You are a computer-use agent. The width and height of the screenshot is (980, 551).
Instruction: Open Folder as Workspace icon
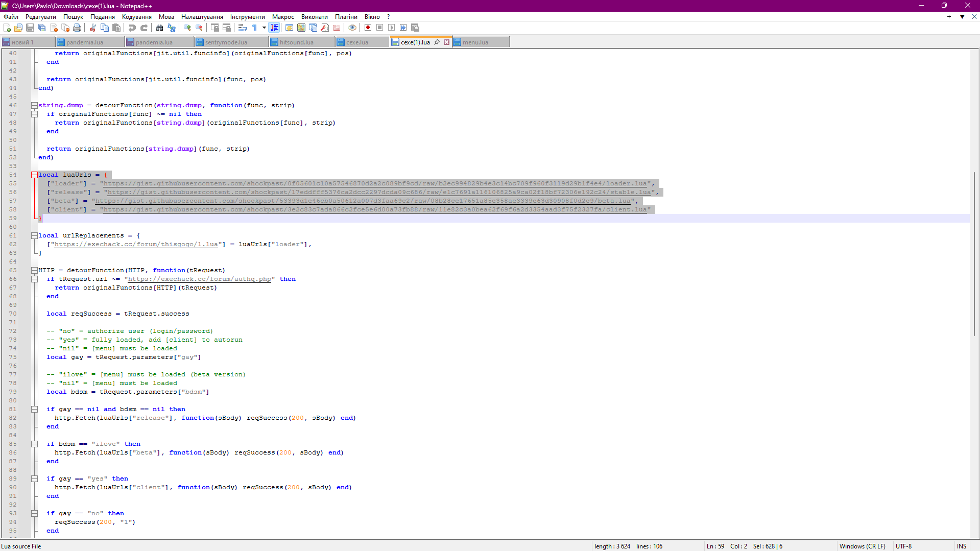click(x=337, y=28)
